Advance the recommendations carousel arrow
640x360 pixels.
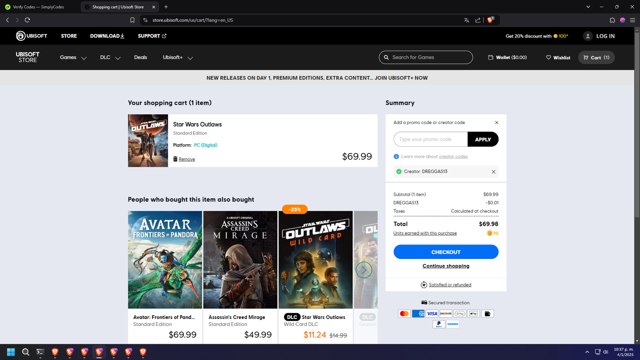(364, 270)
